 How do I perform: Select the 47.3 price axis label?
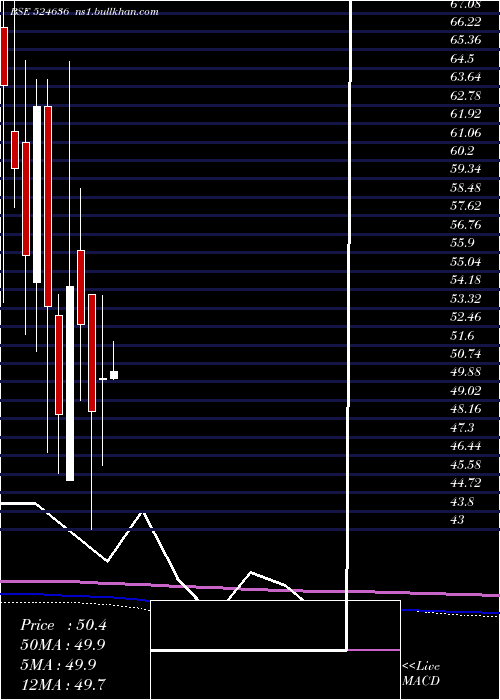[x=462, y=428]
